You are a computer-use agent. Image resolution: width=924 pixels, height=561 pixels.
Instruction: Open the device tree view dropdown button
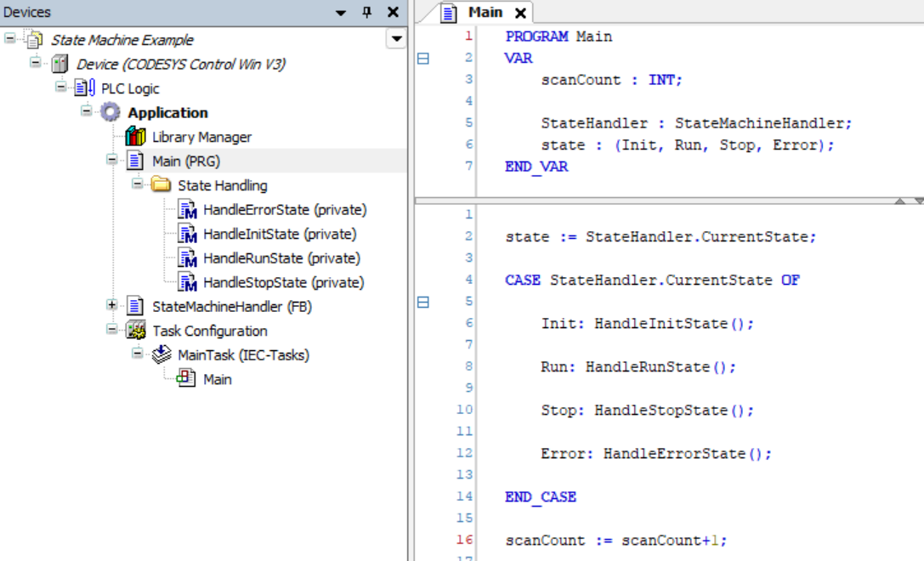tap(397, 39)
